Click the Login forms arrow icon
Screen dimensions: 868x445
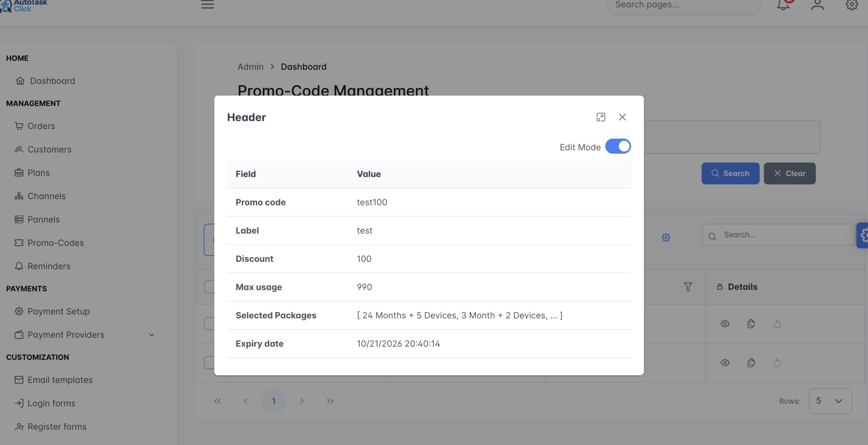[19, 404]
